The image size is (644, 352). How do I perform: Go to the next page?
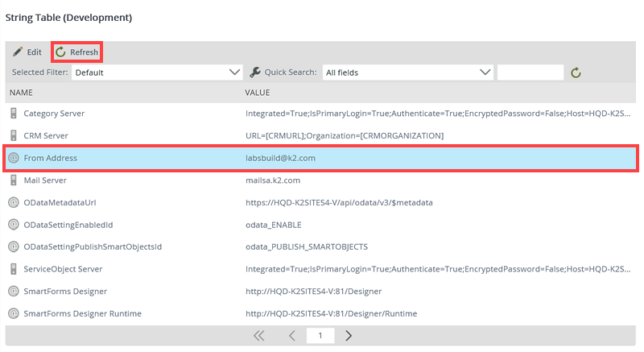[x=349, y=336]
